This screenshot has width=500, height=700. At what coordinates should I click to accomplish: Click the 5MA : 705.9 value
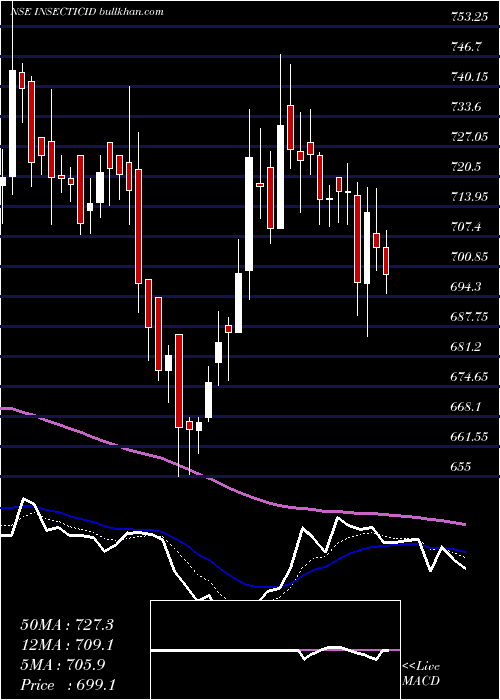pyautogui.click(x=63, y=665)
